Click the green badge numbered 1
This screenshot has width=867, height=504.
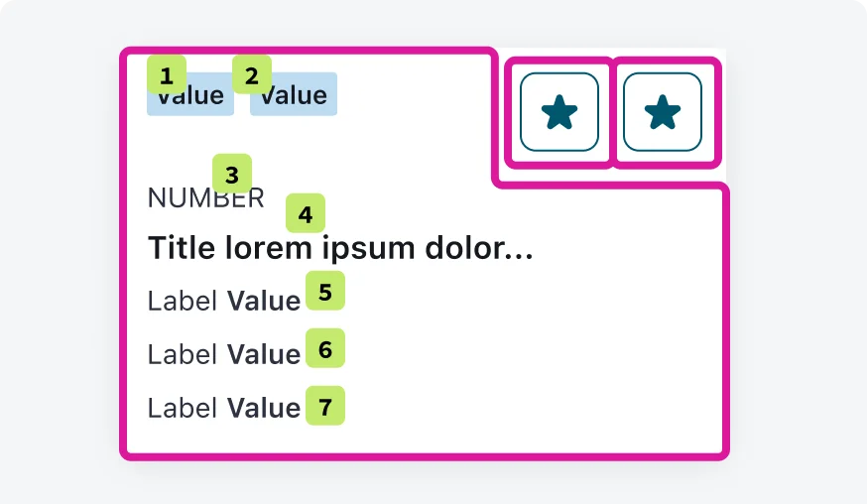(166, 74)
